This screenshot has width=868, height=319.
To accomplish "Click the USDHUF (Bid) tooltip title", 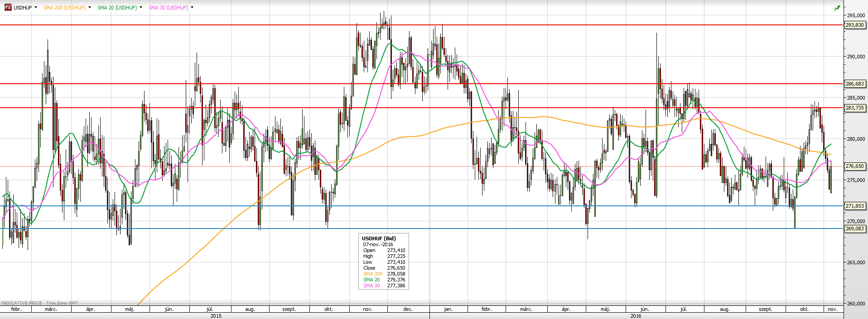I will click(x=379, y=238).
